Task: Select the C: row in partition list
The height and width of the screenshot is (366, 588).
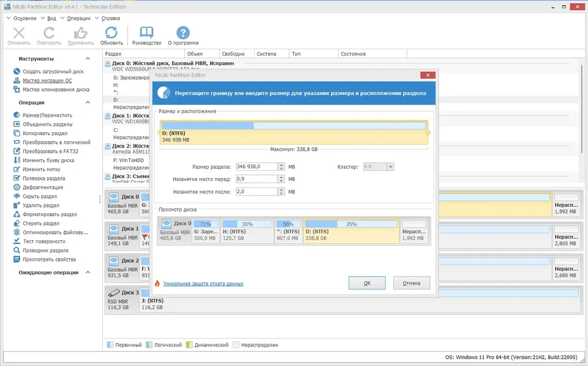Action: 116,130
